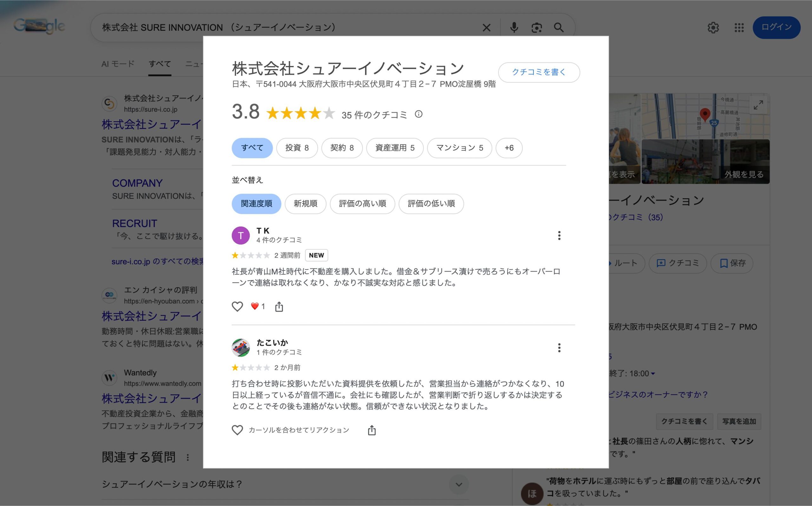Clear the search box with X
This screenshot has height=506, width=812.
pos(487,28)
